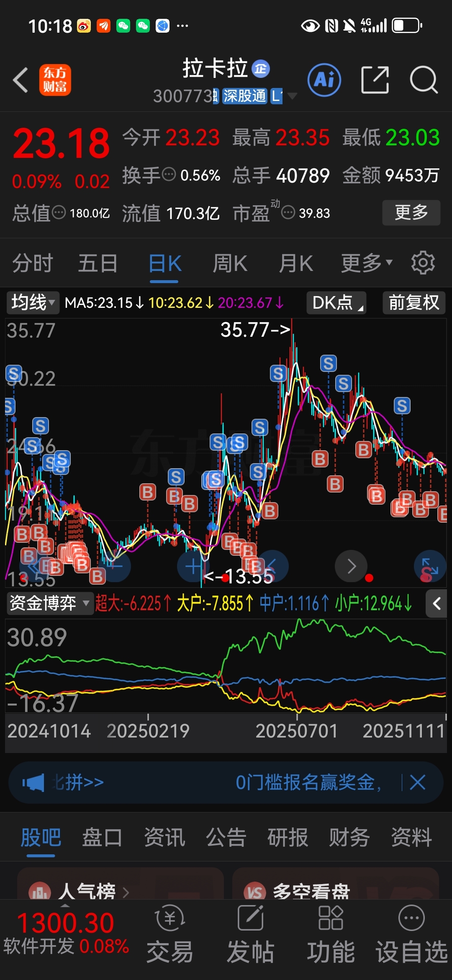The image size is (452, 980).
Task: Tap 更多 quote details button
Action: [411, 213]
